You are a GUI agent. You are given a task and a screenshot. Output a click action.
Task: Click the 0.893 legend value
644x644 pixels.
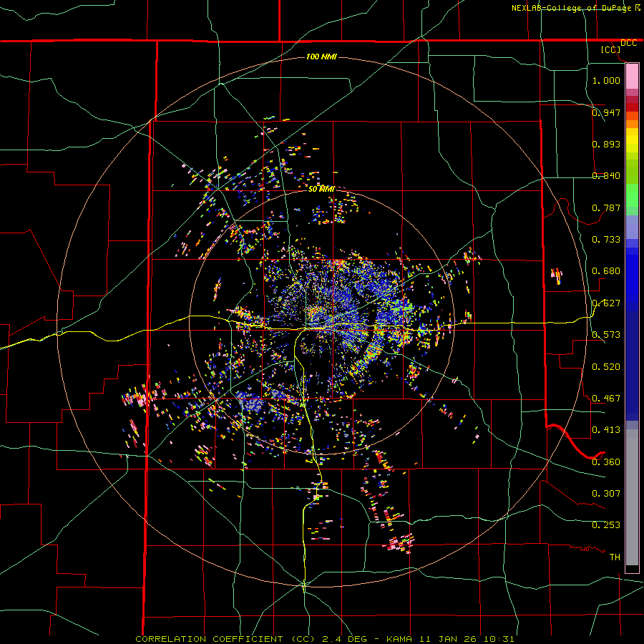606,144
